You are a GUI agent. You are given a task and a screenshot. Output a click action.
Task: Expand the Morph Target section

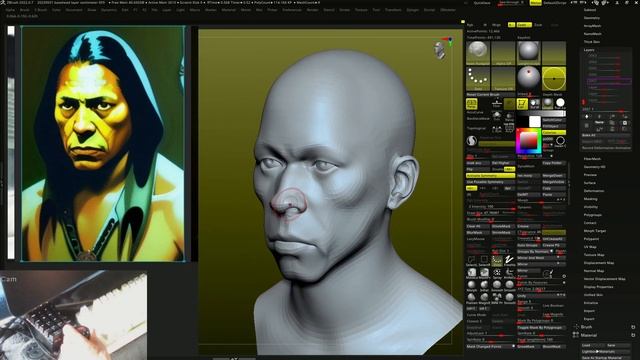pos(595,231)
